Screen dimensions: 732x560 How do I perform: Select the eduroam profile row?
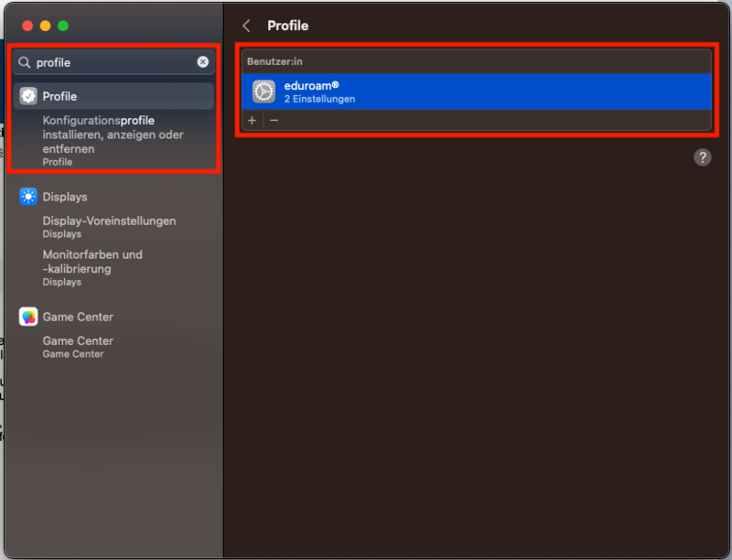point(477,92)
